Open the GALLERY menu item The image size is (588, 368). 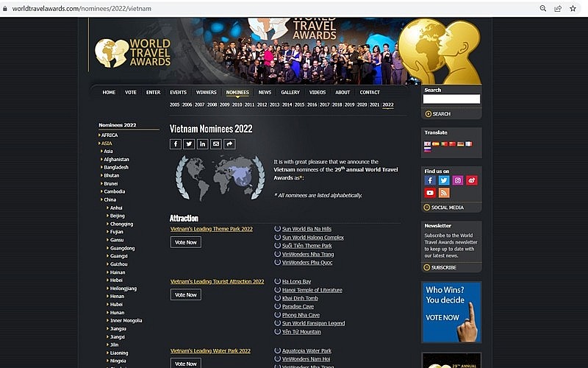tap(290, 93)
